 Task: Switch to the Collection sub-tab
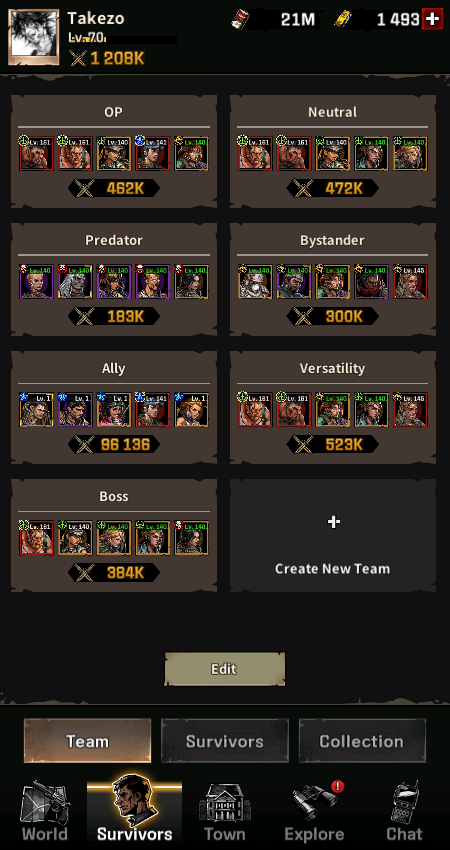point(362,741)
